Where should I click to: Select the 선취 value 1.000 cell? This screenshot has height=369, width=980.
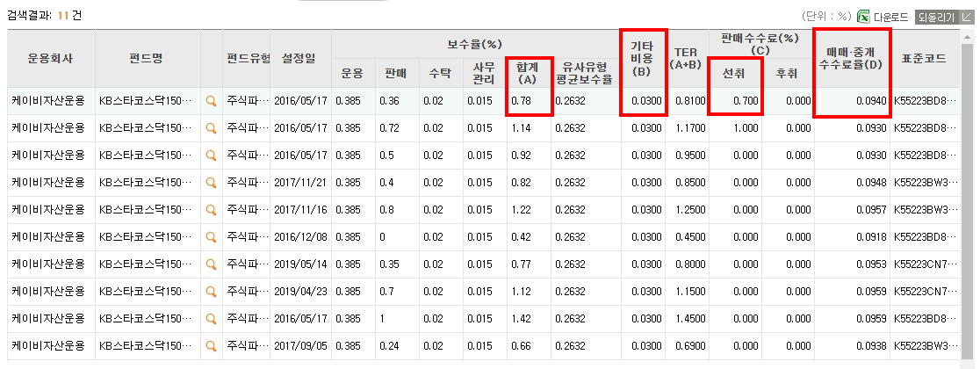[735, 128]
